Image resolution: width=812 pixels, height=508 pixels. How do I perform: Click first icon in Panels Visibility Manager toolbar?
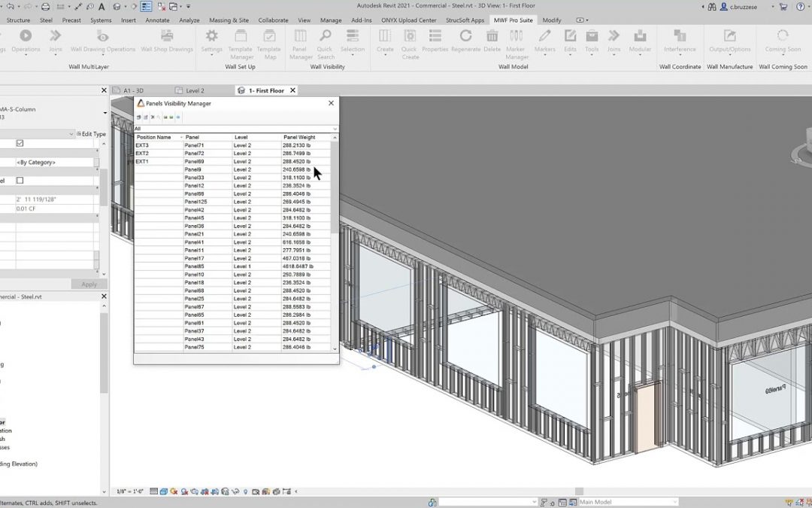139,117
